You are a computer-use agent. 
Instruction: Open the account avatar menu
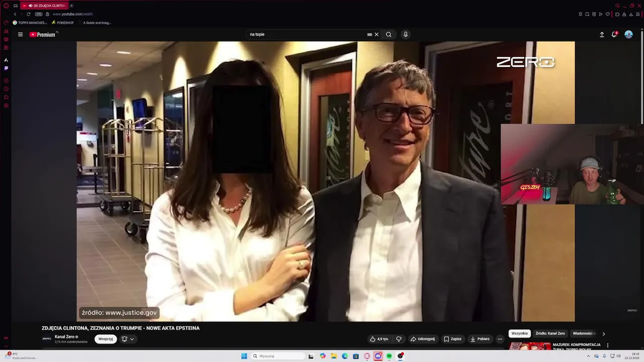click(x=628, y=34)
